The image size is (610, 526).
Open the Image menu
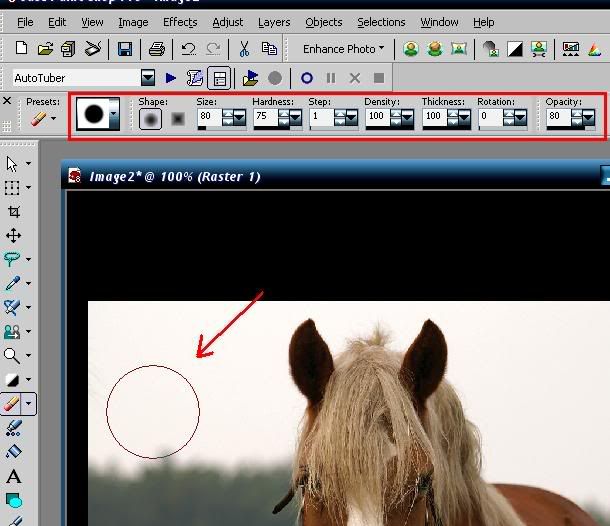133,22
